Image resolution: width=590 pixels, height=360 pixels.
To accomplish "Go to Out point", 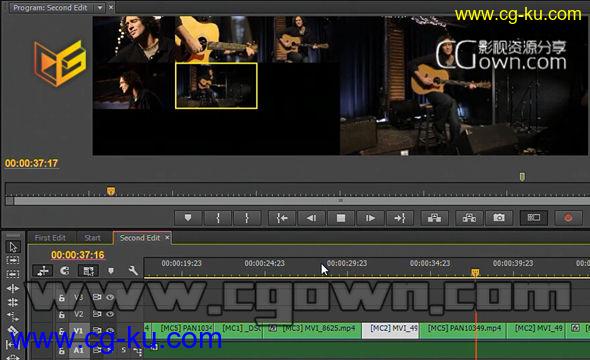I will coord(400,218).
